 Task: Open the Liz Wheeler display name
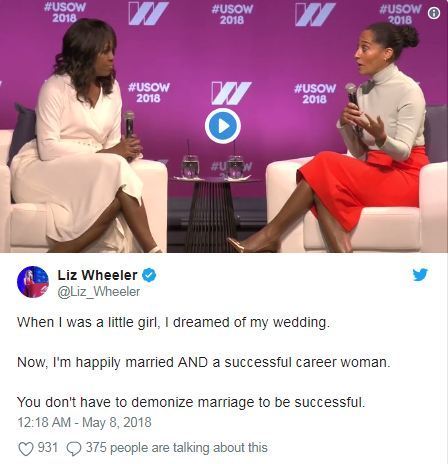pos(97,275)
